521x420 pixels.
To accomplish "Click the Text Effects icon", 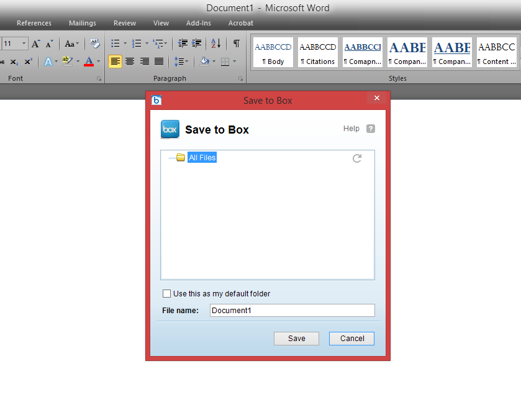I will coord(48,62).
